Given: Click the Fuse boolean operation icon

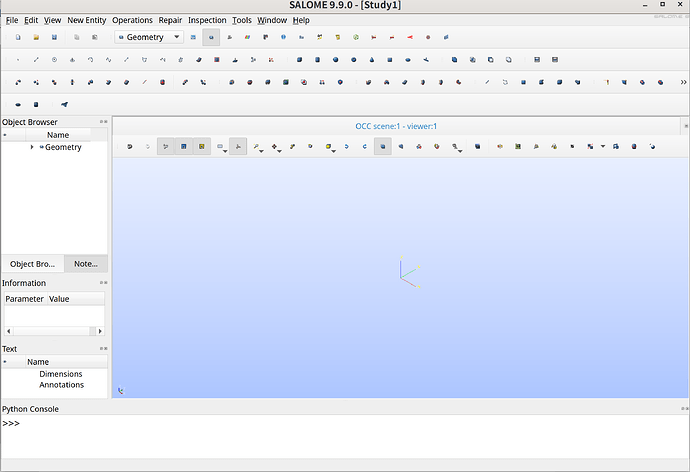Looking at the screenshot, I should [454, 60].
